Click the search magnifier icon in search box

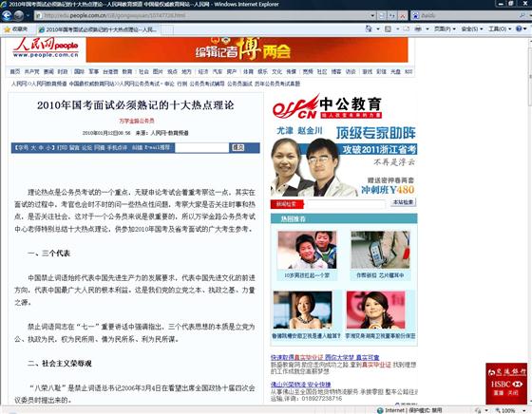click(522, 15)
